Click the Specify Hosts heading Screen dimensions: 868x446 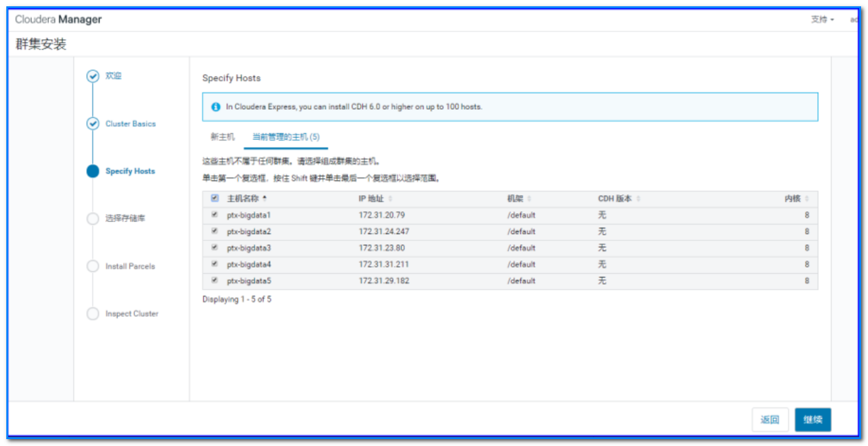tap(232, 78)
